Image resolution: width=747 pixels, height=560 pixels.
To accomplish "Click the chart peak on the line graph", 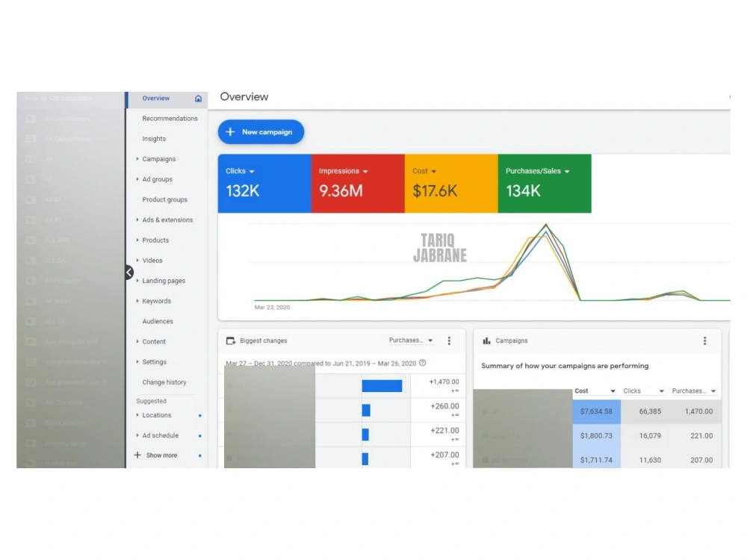I will (x=546, y=225).
